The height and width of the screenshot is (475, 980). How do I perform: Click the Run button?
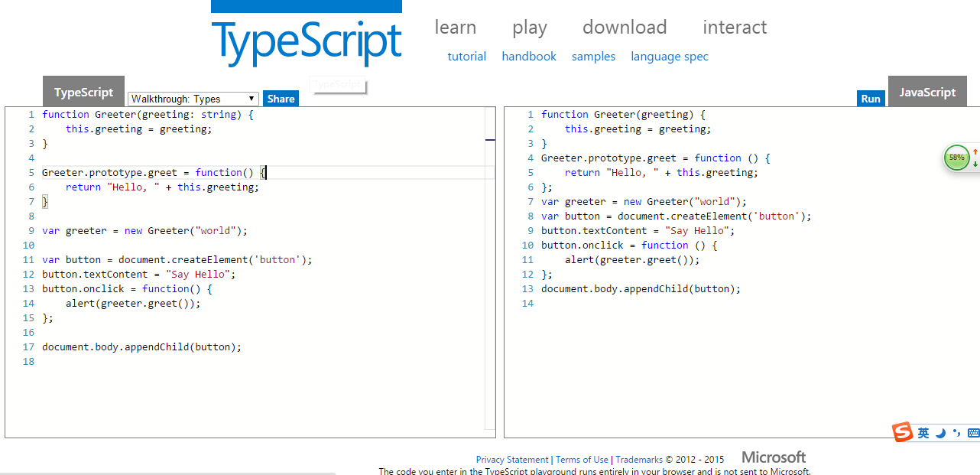pos(871,99)
